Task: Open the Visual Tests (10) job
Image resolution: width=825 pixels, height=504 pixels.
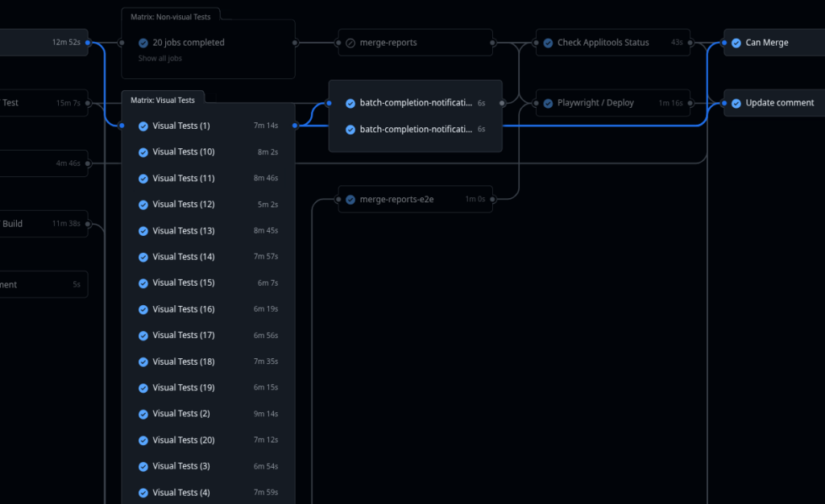Action: (x=209, y=152)
